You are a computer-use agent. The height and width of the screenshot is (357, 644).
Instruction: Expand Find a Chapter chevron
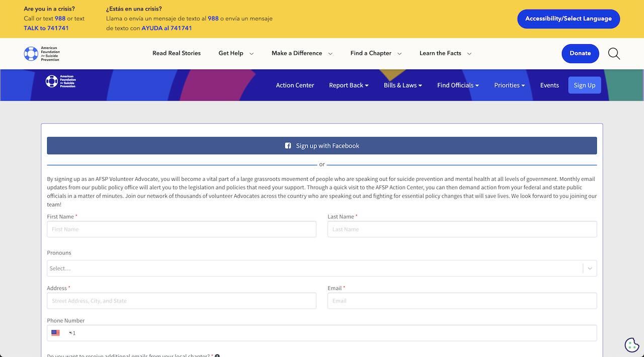point(399,53)
